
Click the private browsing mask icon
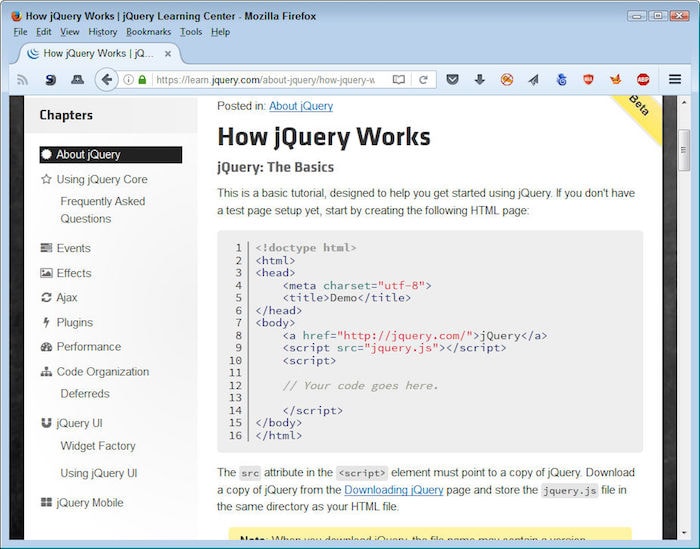tap(78, 80)
